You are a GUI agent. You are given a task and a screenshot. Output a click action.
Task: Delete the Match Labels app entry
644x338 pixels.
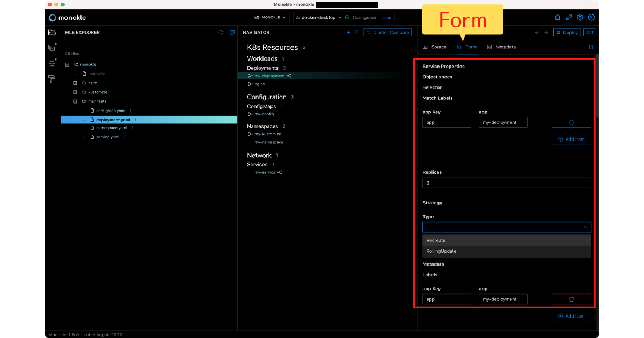click(x=571, y=122)
